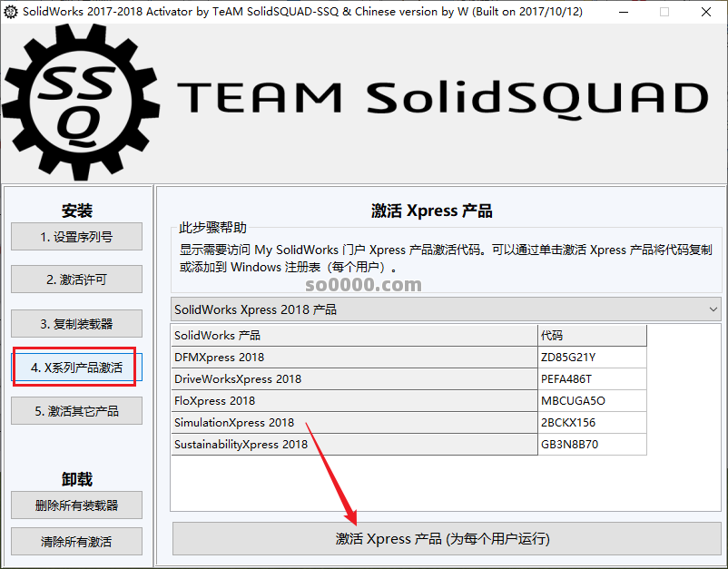Screen dimensions: 728x569
Task: Click the code cell "ZD85G21Y"
Action: coord(592,357)
